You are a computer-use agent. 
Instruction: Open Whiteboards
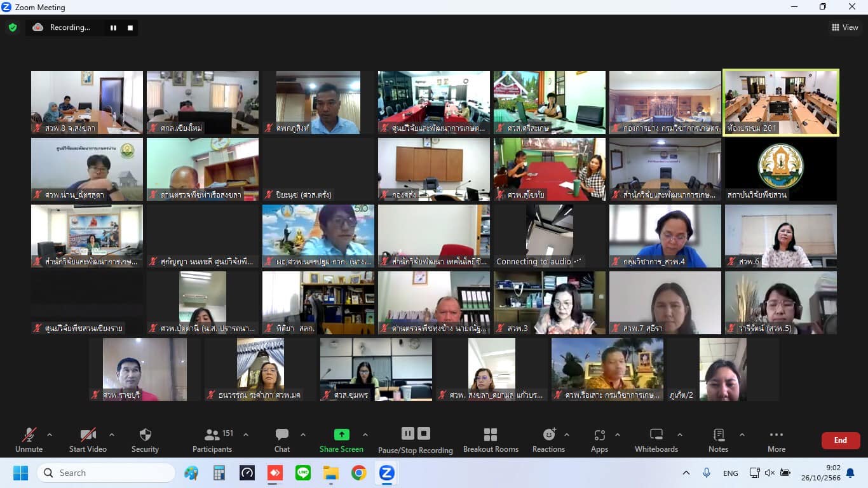pyautogui.click(x=656, y=435)
